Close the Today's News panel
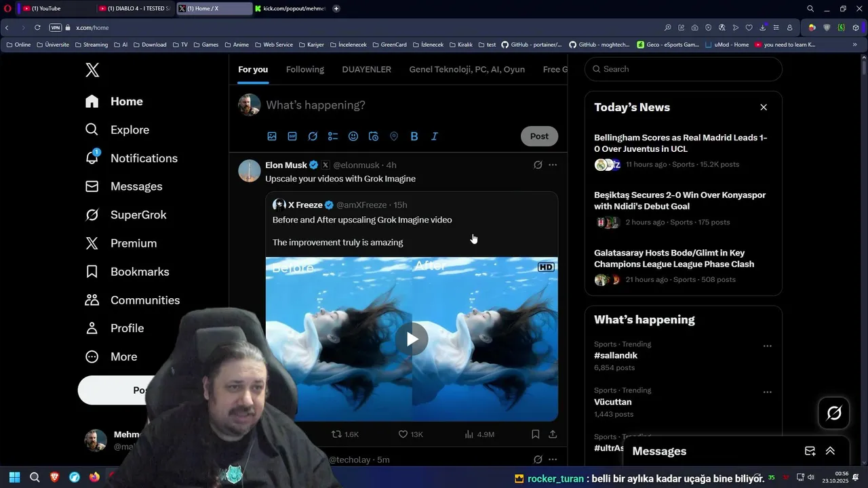Screen dimensions: 868x488 pyautogui.click(x=764, y=107)
